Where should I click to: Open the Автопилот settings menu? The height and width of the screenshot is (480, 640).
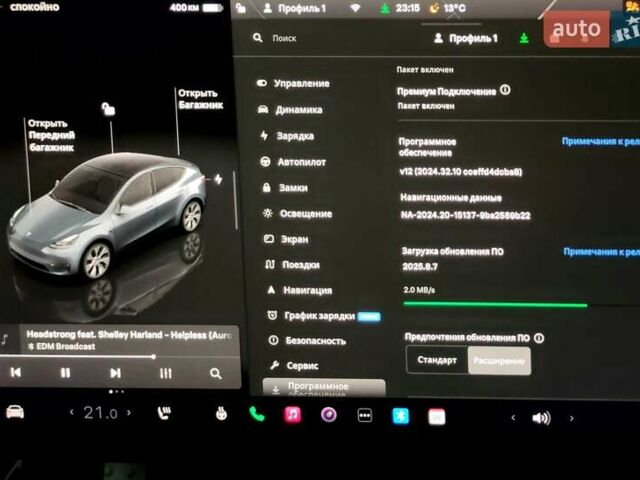point(300,162)
